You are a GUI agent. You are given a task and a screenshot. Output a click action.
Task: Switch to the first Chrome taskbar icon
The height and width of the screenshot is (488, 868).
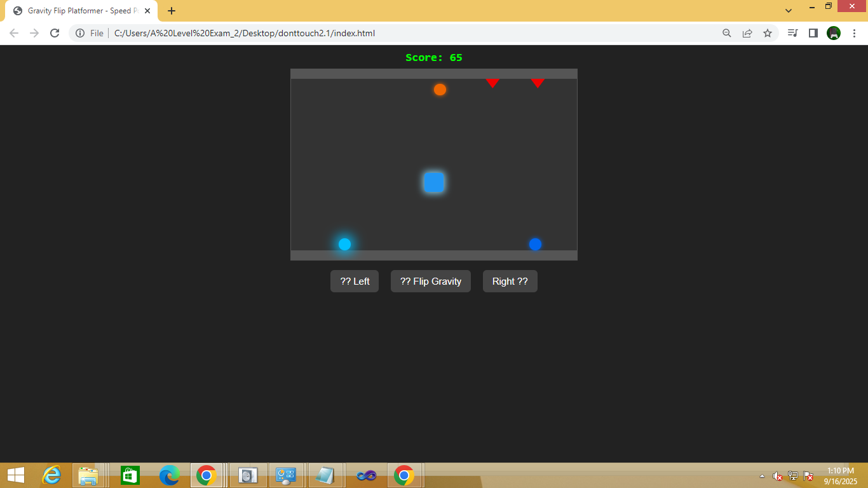tap(206, 475)
